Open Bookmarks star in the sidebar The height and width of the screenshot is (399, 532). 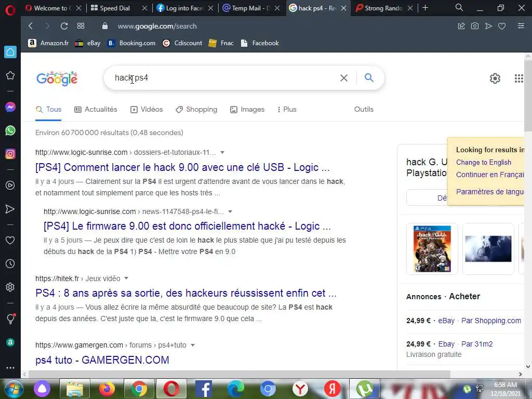coord(10,75)
